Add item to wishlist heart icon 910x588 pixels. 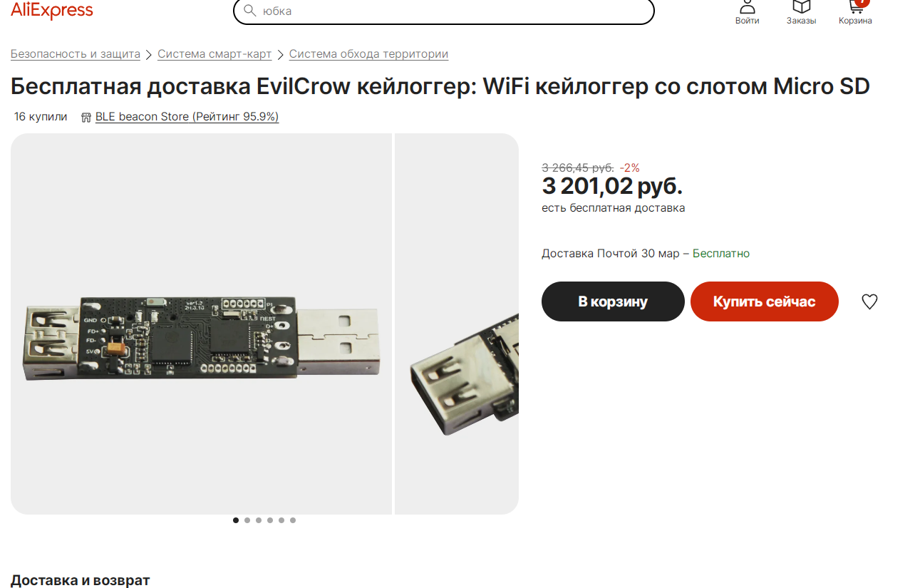coord(869,301)
